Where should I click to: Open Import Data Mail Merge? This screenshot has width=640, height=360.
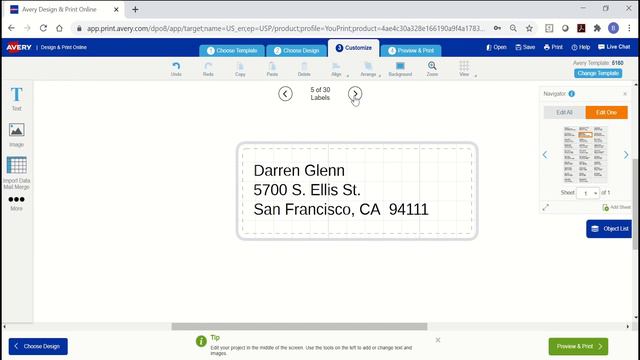coord(16,172)
